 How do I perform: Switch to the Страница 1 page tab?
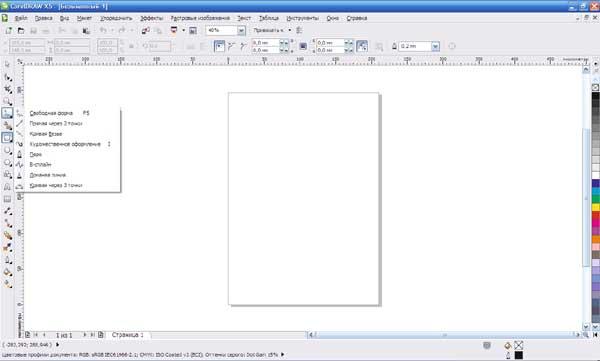pos(128,335)
